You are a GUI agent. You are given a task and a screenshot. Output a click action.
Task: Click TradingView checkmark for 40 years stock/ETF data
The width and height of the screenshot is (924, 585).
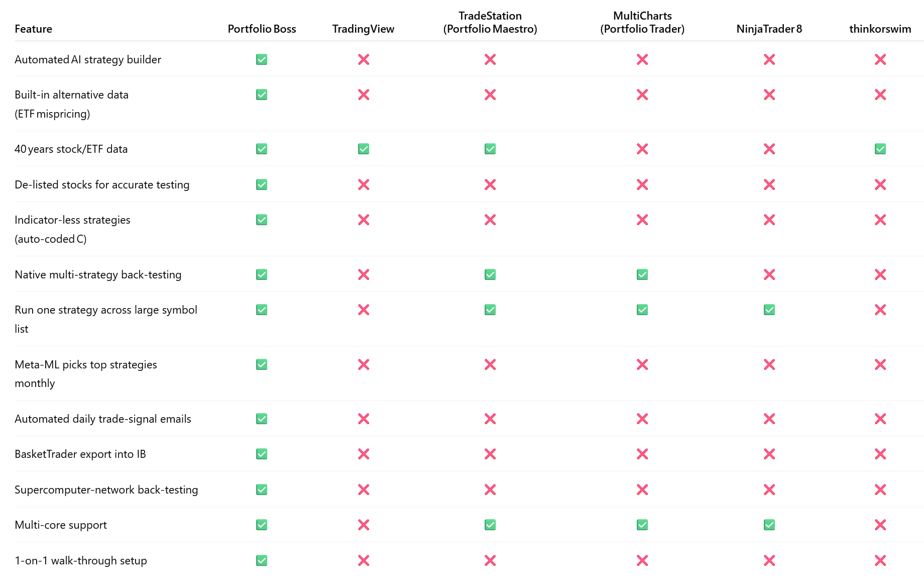[364, 149]
